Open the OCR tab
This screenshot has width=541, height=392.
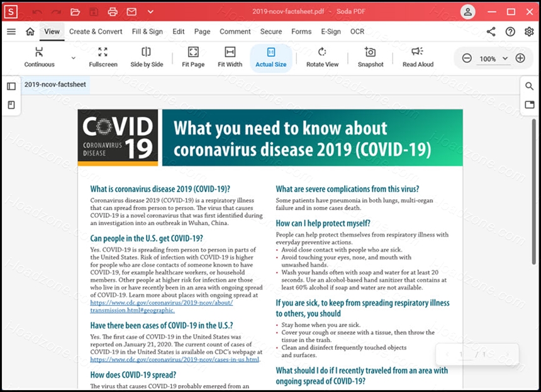pyautogui.click(x=357, y=31)
